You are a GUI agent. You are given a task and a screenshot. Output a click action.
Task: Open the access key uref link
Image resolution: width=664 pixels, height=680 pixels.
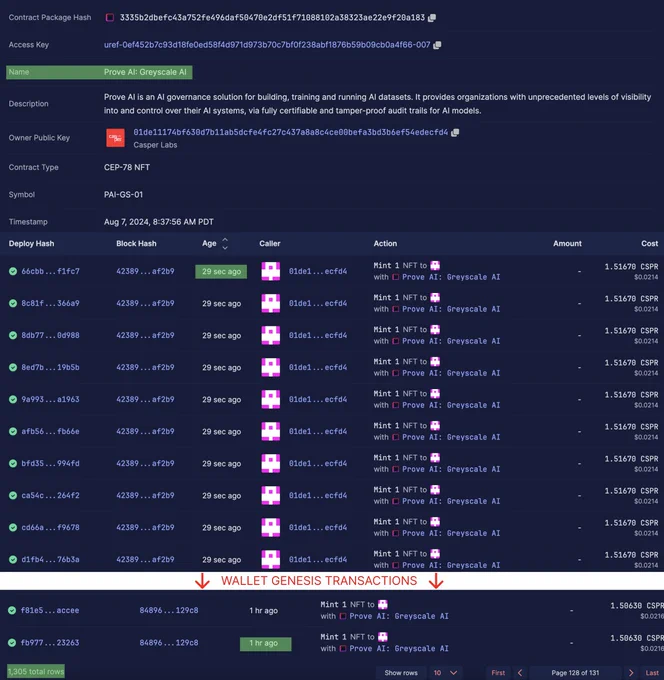pyautogui.click(x=267, y=45)
